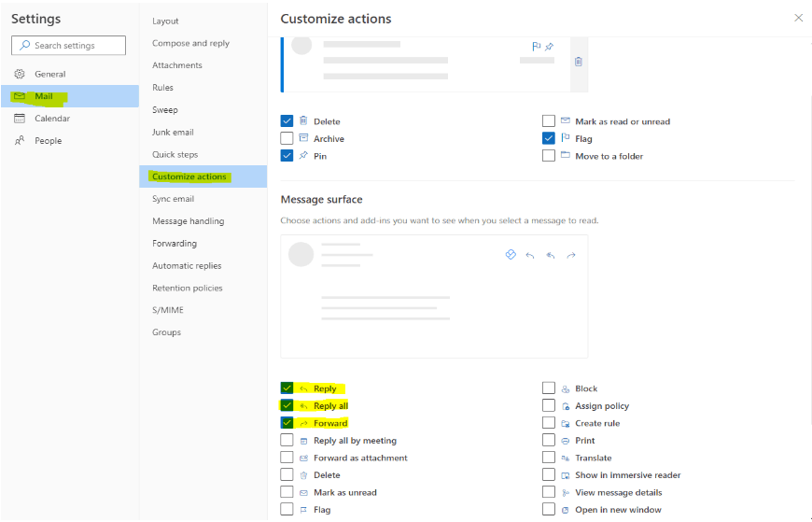
Task: Open Retention policies settings
Action: tap(203, 288)
